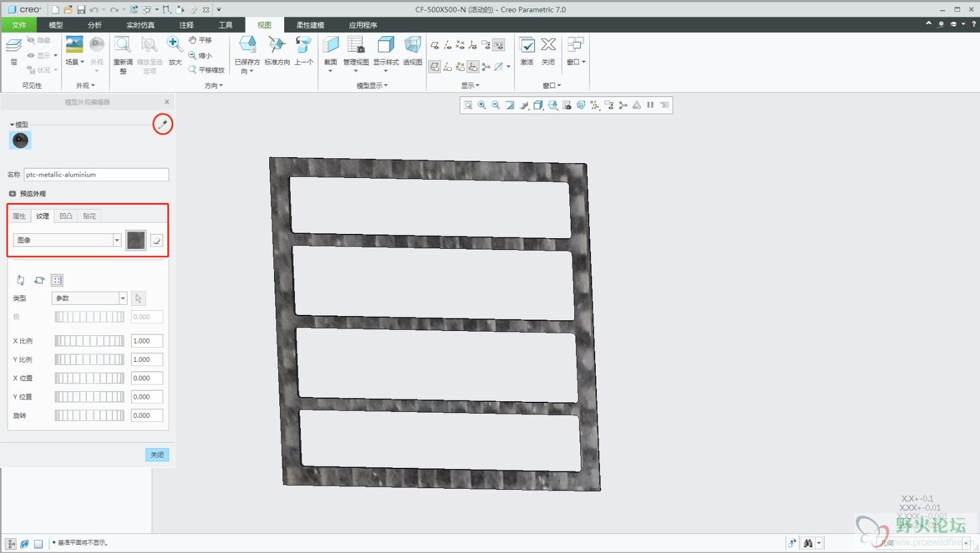Screen dimensions: 980x553
Task: Click the Refit (重新调整) magnifier icon
Action: tap(123, 45)
